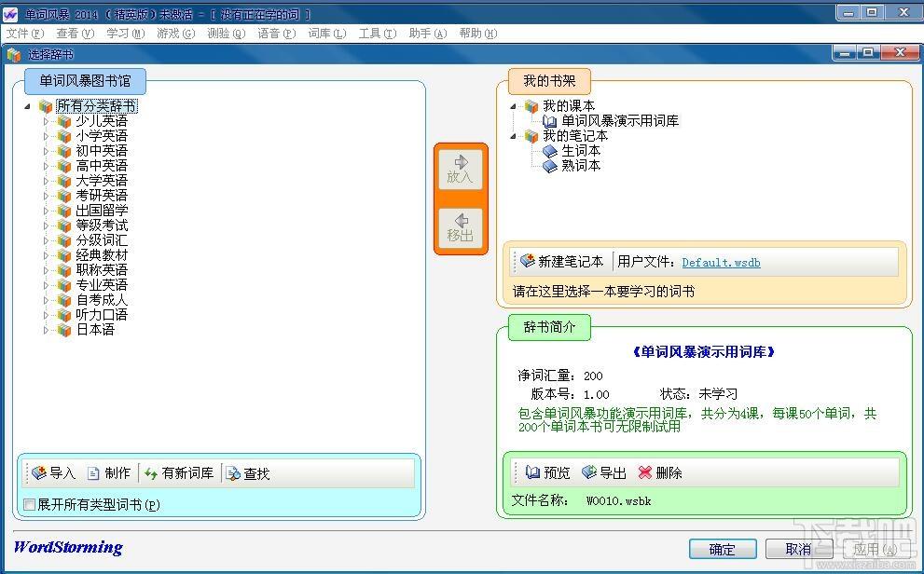
Task: Click the 出国留学 book stack icon
Action: coord(64,211)
